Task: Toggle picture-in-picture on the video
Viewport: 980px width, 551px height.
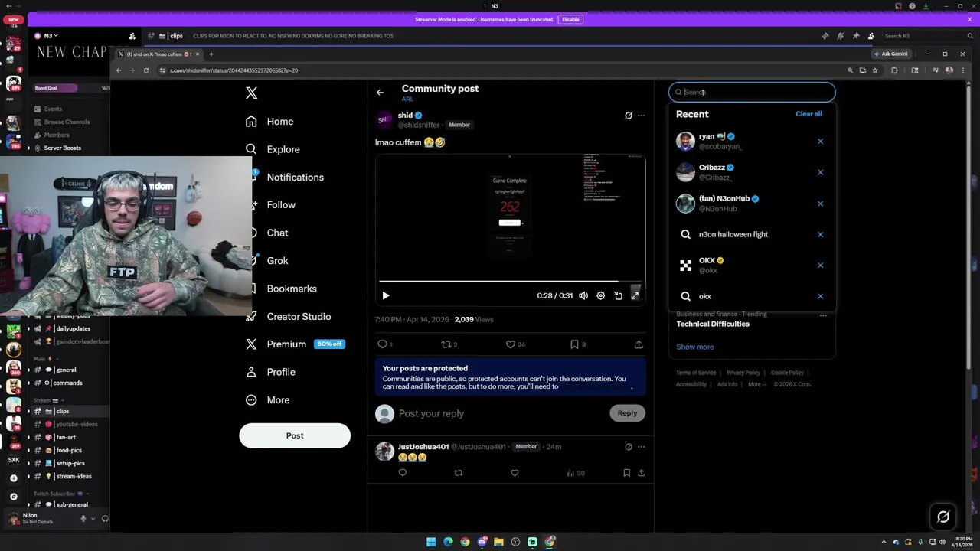Action: click(x=618, y=295)
